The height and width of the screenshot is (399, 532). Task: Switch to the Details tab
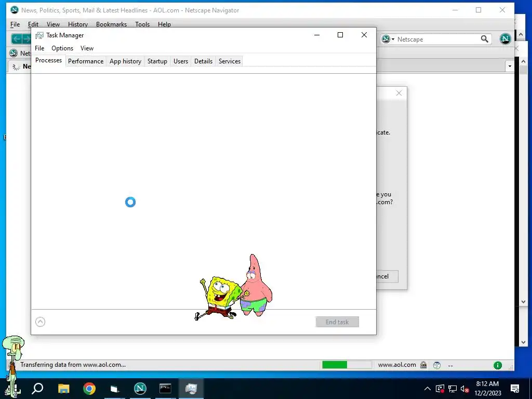203,61
